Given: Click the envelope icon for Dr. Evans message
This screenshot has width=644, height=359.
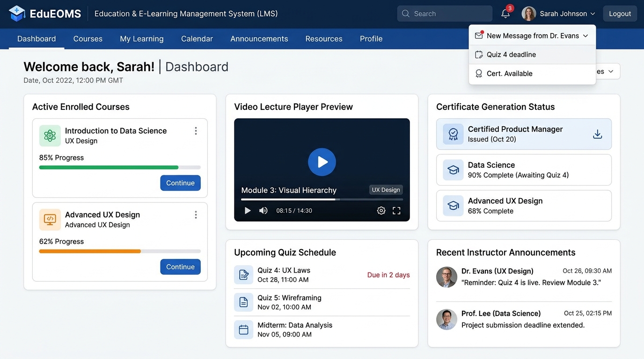Looking at the screenshot, I should (x=479, y=36).
